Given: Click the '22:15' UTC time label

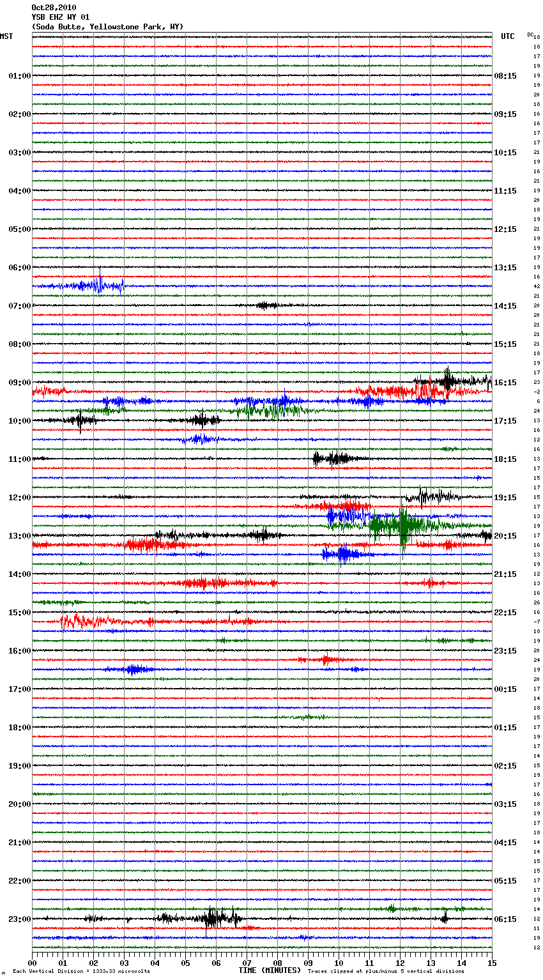Looking at the screenshot, I should (x=505, y=613).
